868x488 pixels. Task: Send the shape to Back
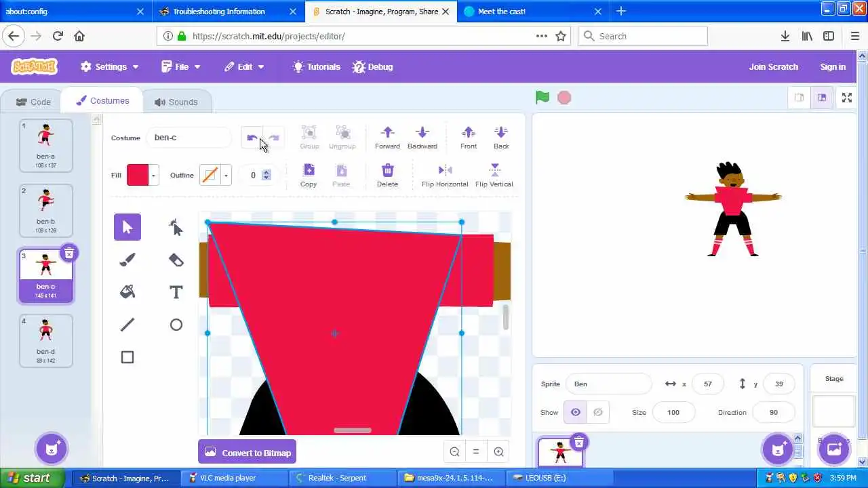click(x=501, y=138)
